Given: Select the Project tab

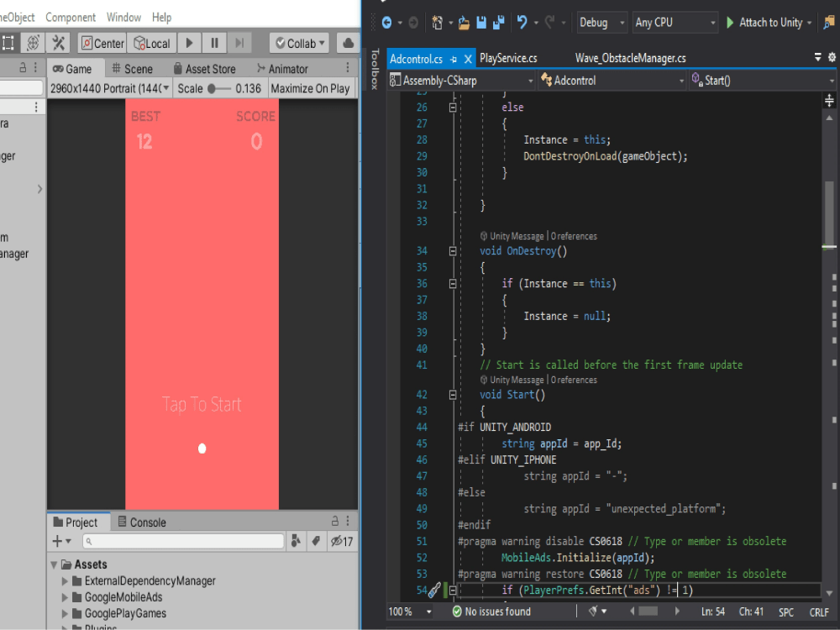Looking at the screenshot, I should point(76,522).
